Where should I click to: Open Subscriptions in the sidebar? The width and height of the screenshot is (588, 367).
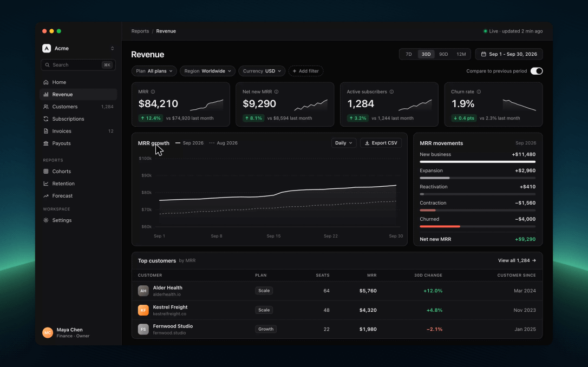coord(79,119)
